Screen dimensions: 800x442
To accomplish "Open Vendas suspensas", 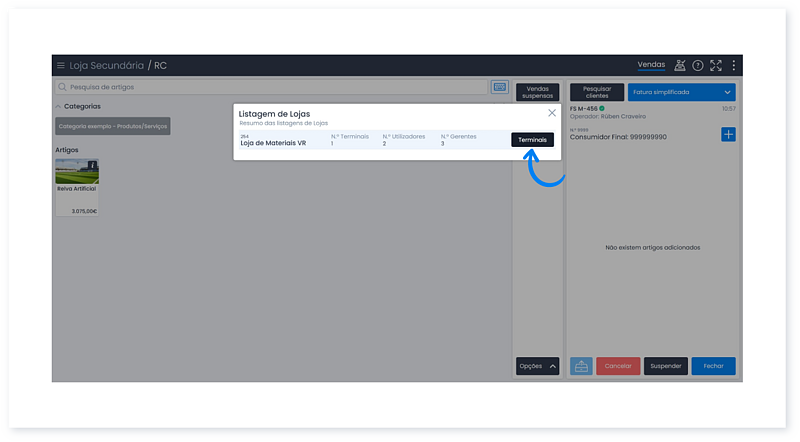I will point(538,92).
